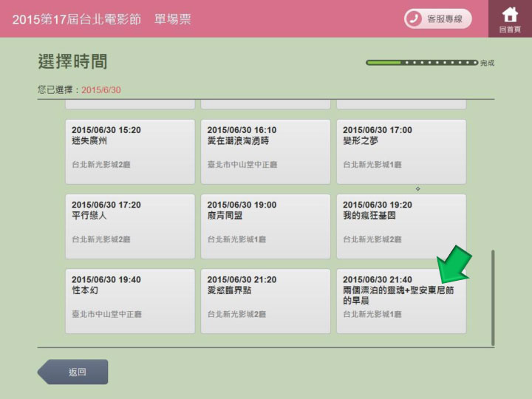This screenshot has height=399, width=532.
Task: Click the partially hidden card above 愛在潮浪洶湧時
Action: 265,104
